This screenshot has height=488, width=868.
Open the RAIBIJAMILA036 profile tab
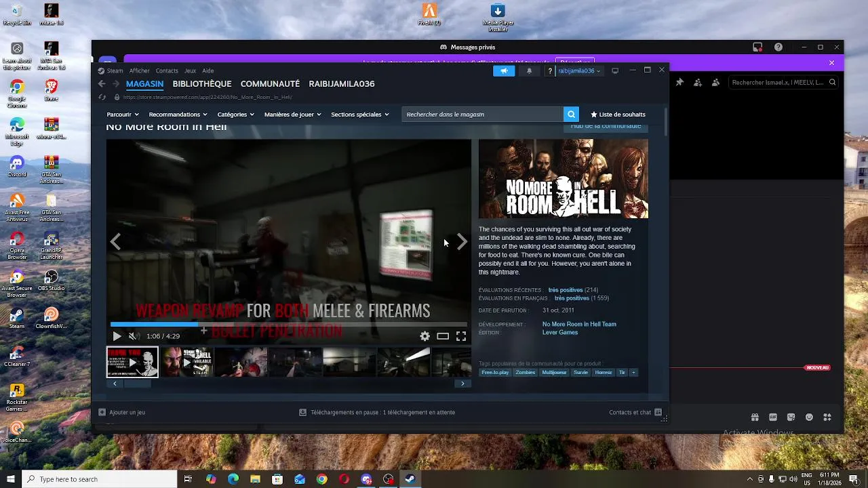pos(342,84)
